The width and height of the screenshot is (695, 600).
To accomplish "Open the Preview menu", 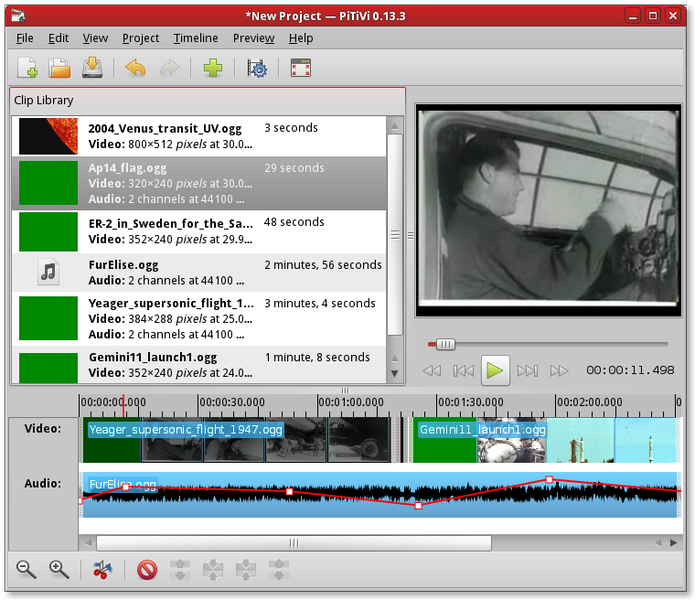I will 253,38.
